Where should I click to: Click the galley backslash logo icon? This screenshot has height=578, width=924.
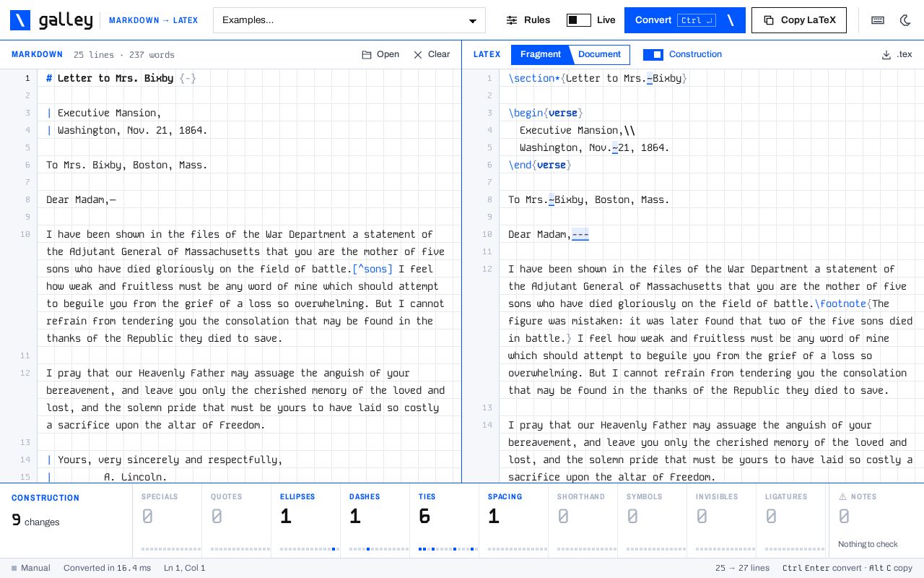(20, 20)
